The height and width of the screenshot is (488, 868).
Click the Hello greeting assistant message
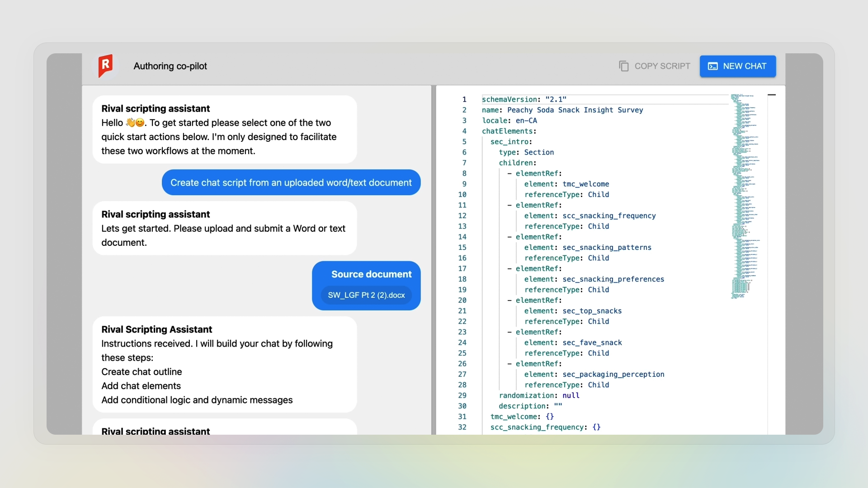[x=225, y=130]
